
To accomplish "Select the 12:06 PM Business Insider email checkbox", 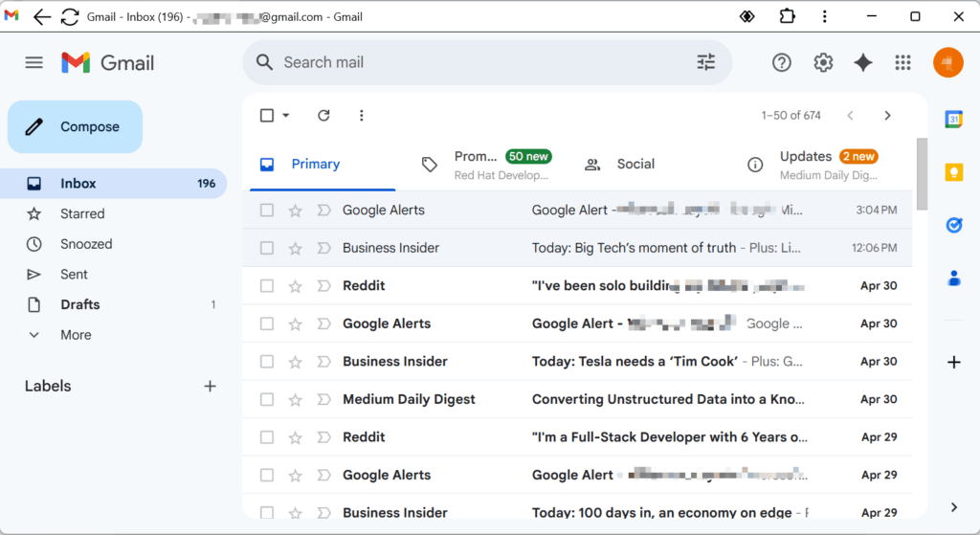I will pyautogui.click(x=267, y=248).
